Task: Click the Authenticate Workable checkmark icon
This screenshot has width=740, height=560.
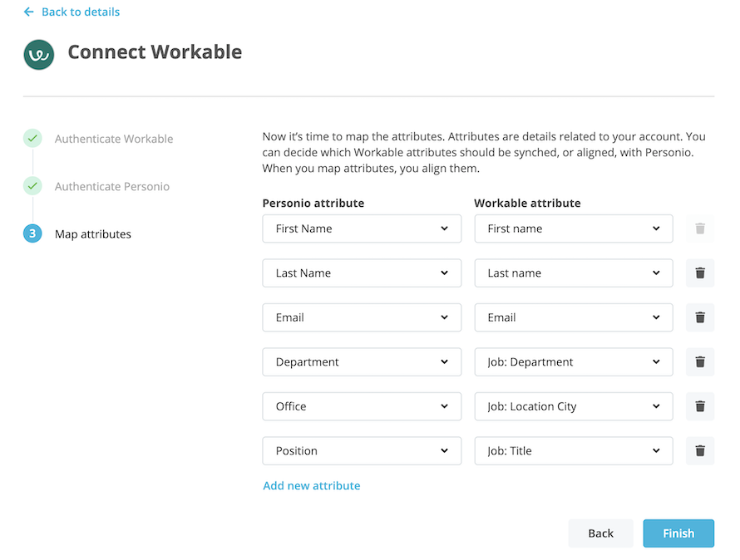Action: [x=32, y=139]
